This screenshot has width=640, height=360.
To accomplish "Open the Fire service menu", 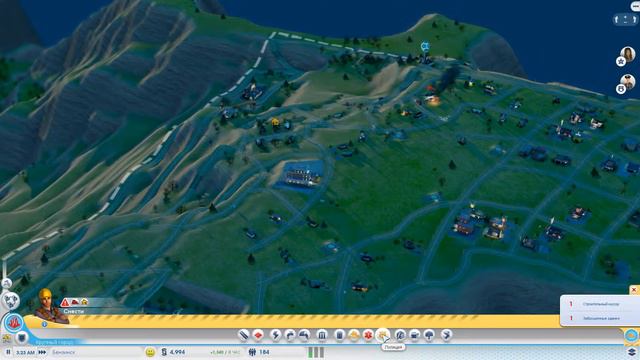I will (354, 336).
